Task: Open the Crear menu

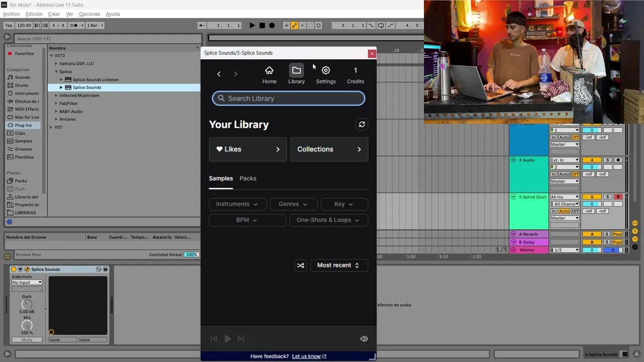Action: click(54, 14)
